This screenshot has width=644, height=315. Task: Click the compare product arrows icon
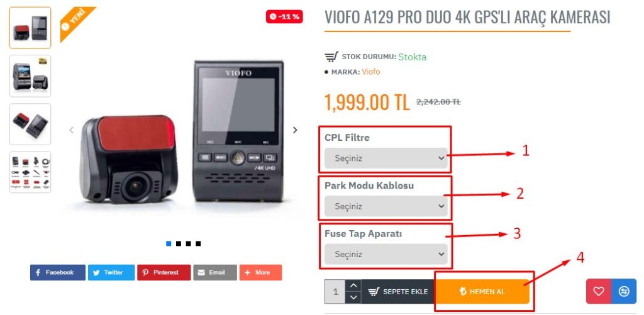(x=624, y=291)
